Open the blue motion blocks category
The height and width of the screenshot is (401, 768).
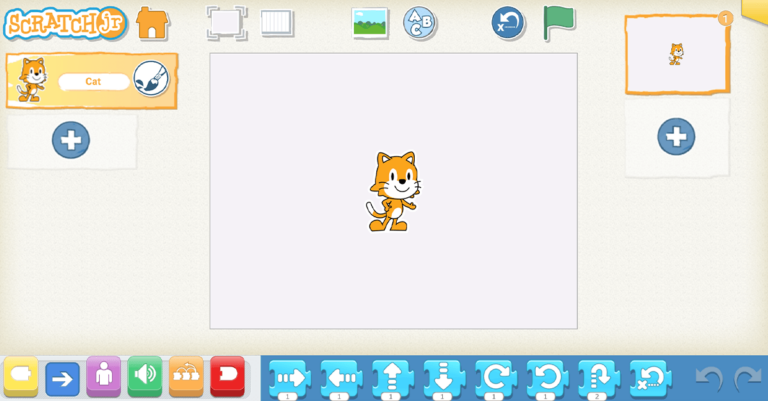tap(62, 378)
